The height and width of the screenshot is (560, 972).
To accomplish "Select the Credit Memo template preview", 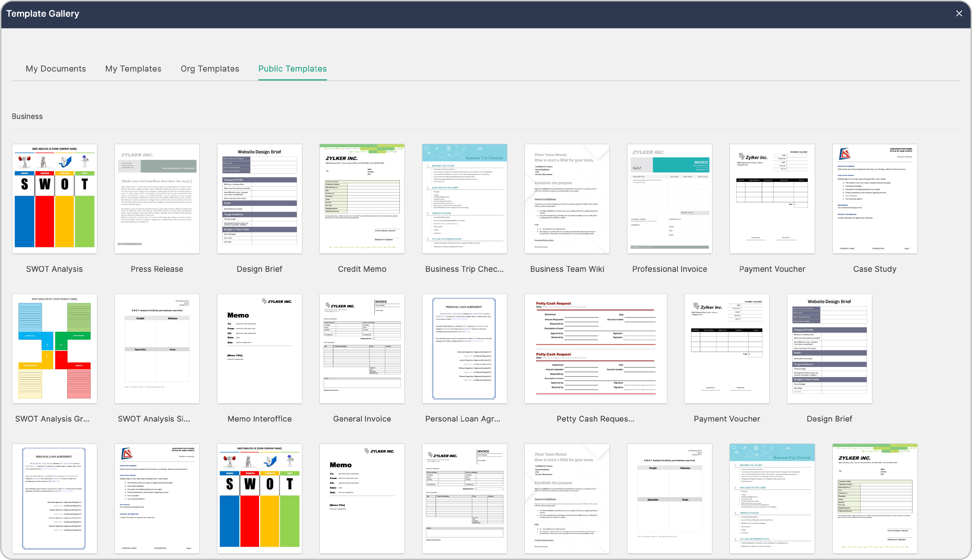I will pyautogui.click(x=362, y=199).
